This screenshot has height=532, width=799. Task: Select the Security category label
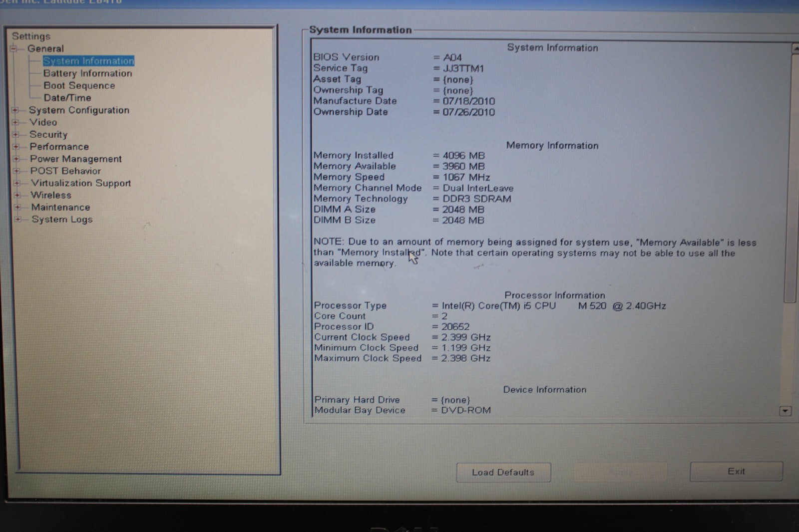(48, 135)
